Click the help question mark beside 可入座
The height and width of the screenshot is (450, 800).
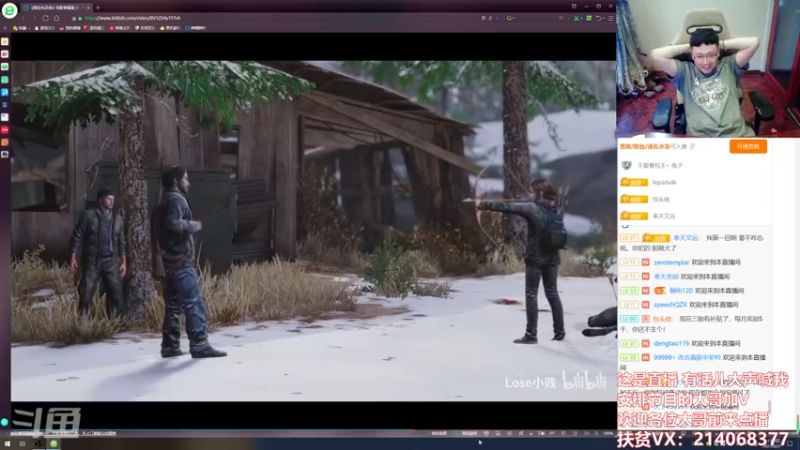click(692, 146)
